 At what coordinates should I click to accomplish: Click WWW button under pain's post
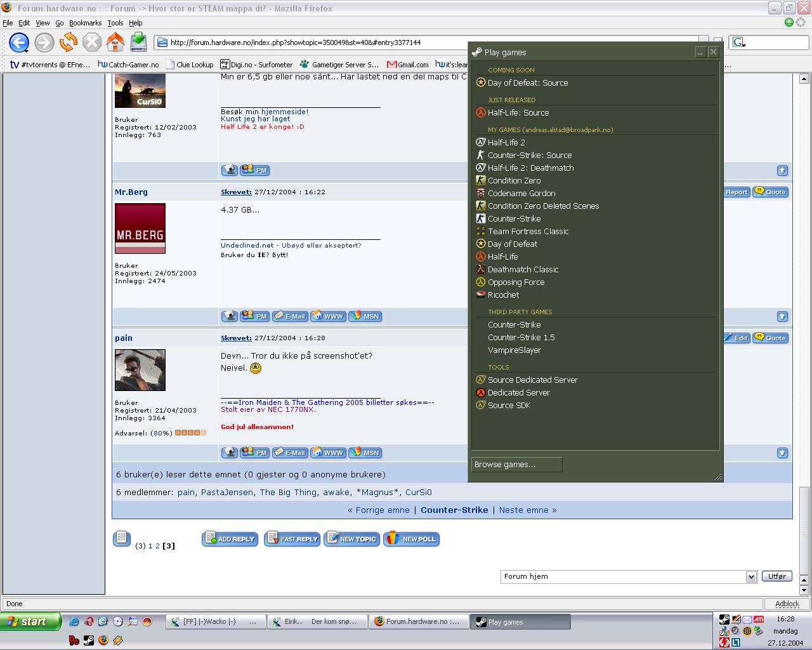pyautogui.click(x=328, y=453)
